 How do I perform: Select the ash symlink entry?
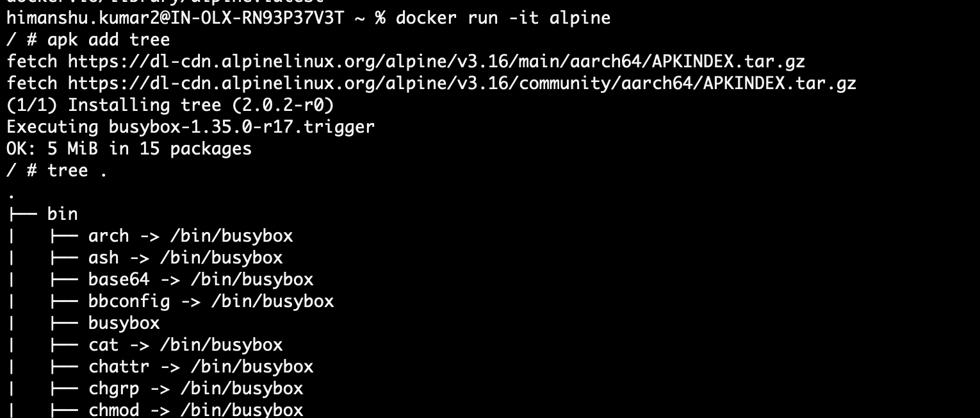click(185, 258)
